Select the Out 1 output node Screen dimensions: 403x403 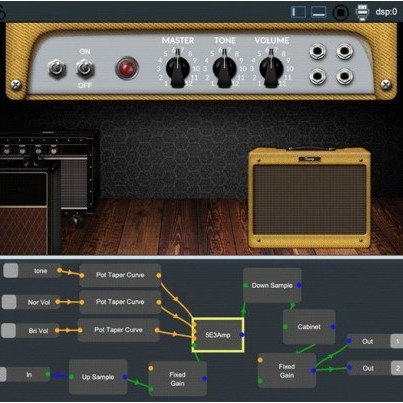(x=375, y=341)
